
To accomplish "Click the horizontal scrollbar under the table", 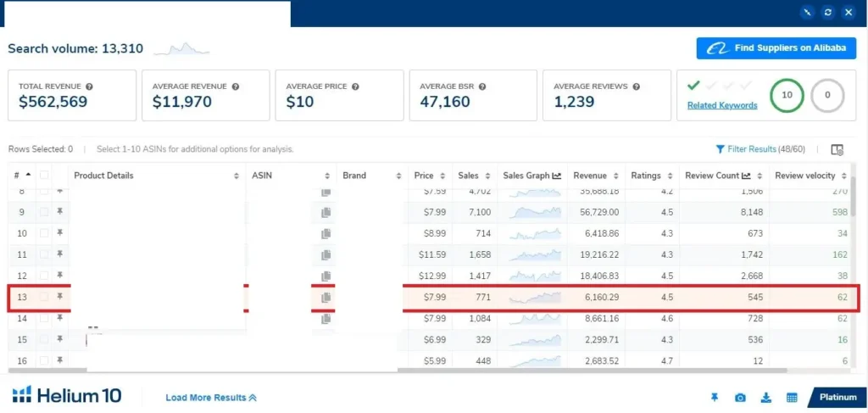I will (593, 370).
